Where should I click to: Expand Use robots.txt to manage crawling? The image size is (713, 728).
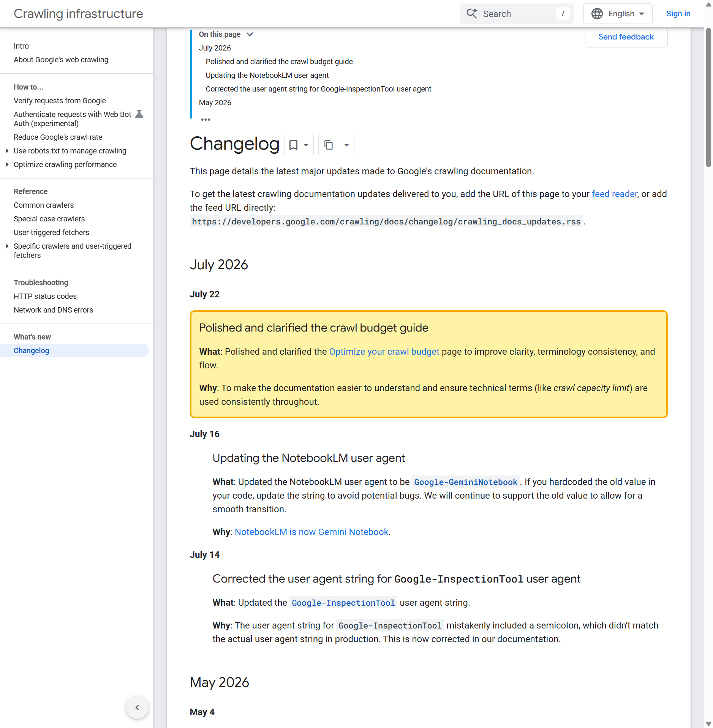(7, 151)
